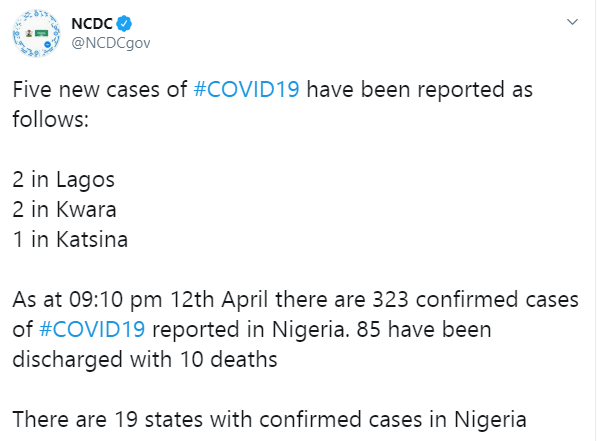Click the word "follows:"
The width and height of the screenshot is (598, 441).
pyautogui.click(x=51, y=119)
